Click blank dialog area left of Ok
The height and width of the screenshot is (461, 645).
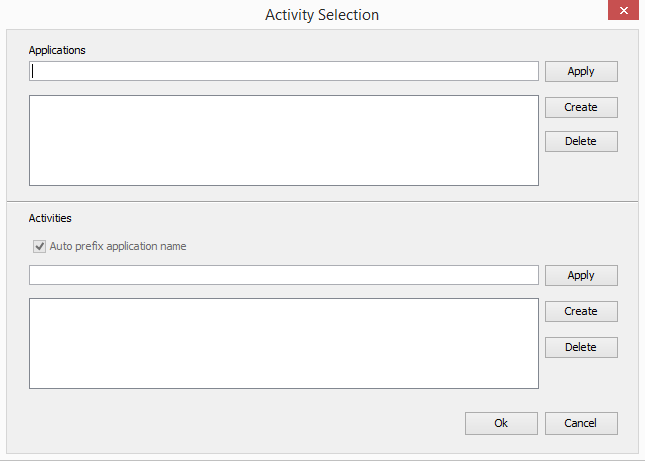coord(250,423)
